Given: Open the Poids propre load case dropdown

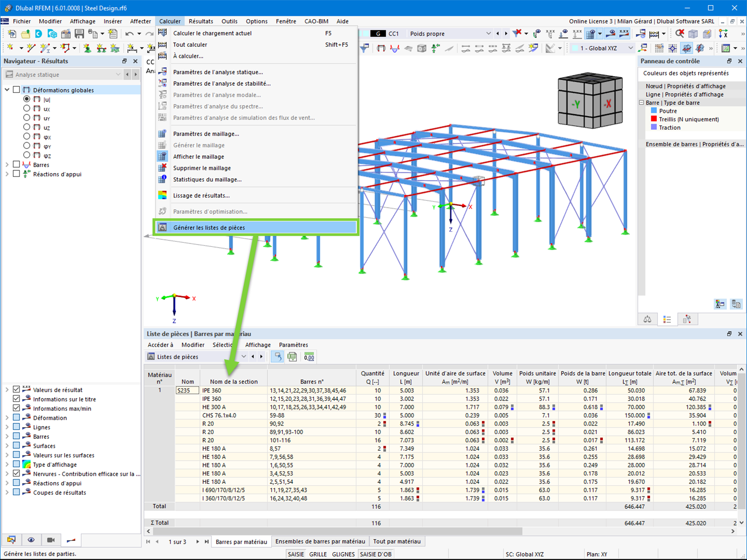Looking at the screenshot, I should point(450,34).
